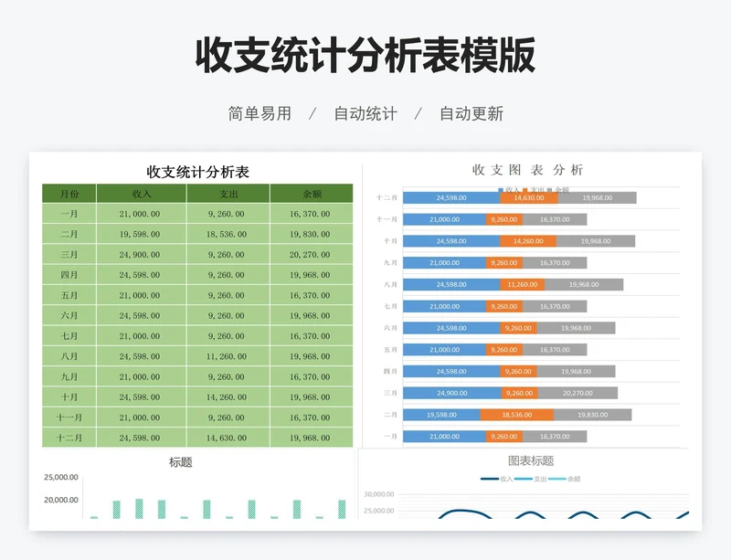
Task: Click the 标题 chart title at bottom left
Action: pyautogui.click(x=180, y=462)
